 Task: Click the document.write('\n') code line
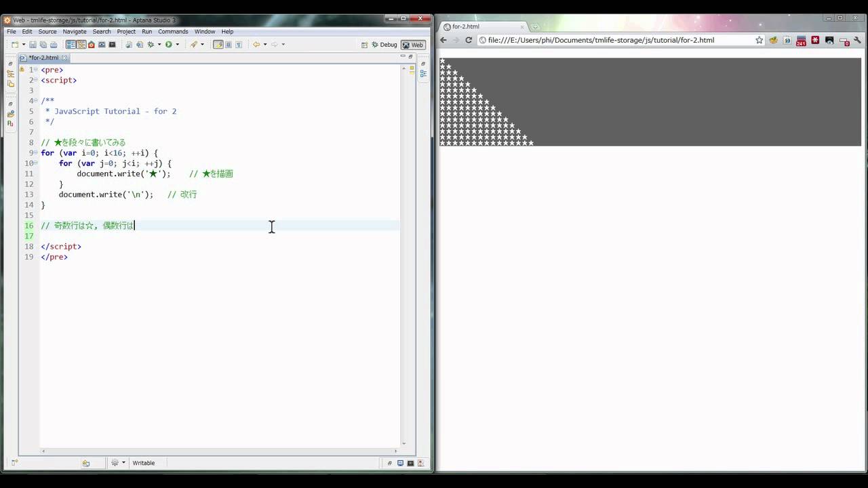point(106,195)
